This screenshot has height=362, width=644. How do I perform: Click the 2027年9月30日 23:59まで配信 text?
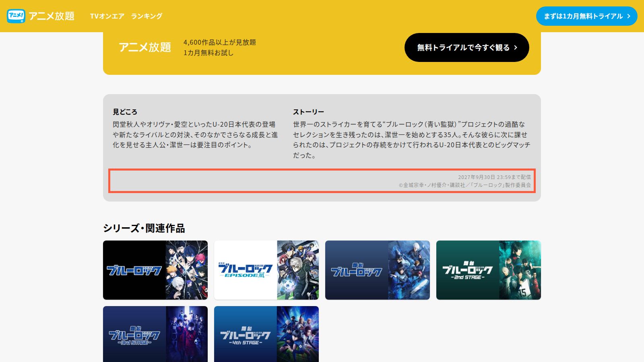point(494,177)
